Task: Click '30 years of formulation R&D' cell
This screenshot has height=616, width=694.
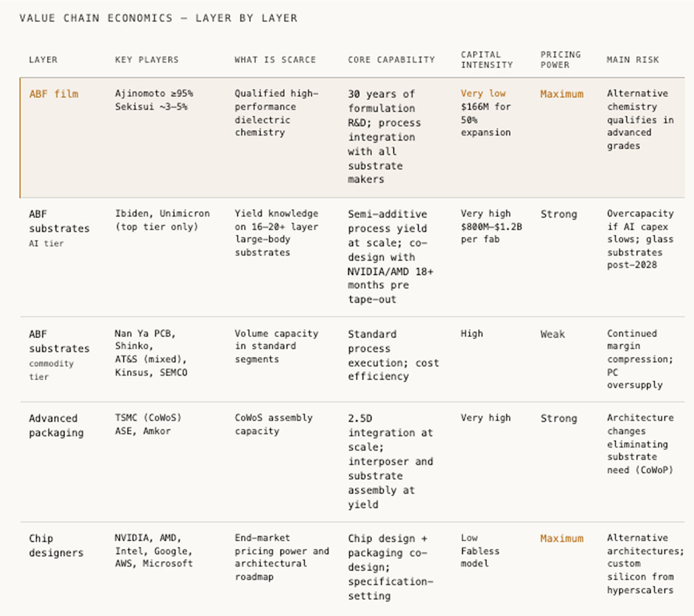Action: [384, 137]
